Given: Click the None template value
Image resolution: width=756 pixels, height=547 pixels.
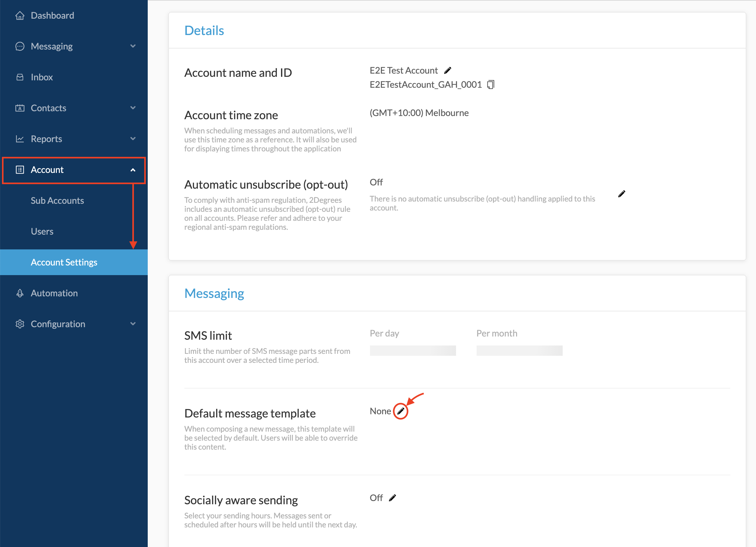Looking at the screenshot, I should coord(380,411).
